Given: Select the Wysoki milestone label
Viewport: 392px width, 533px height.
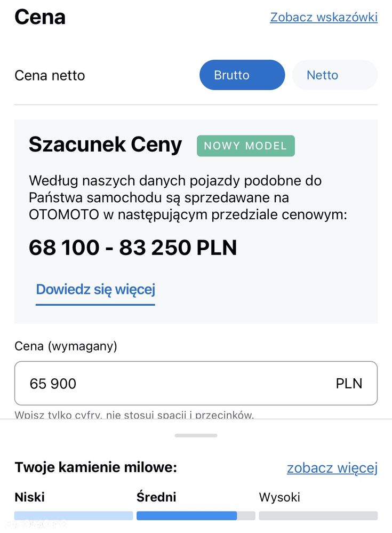Looking at the screenshot, I should pyautogui.click(x=279, y=497).
